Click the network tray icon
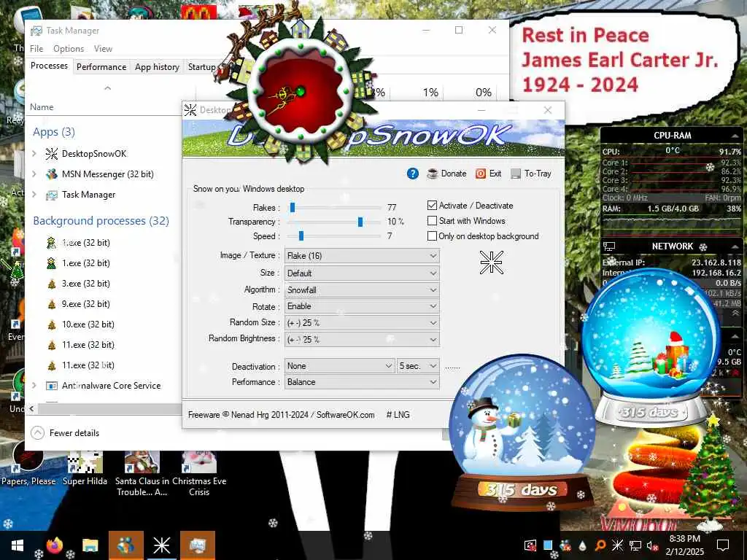Image resolution: width=747 pixels, height=560 pixels. [635, 545]
